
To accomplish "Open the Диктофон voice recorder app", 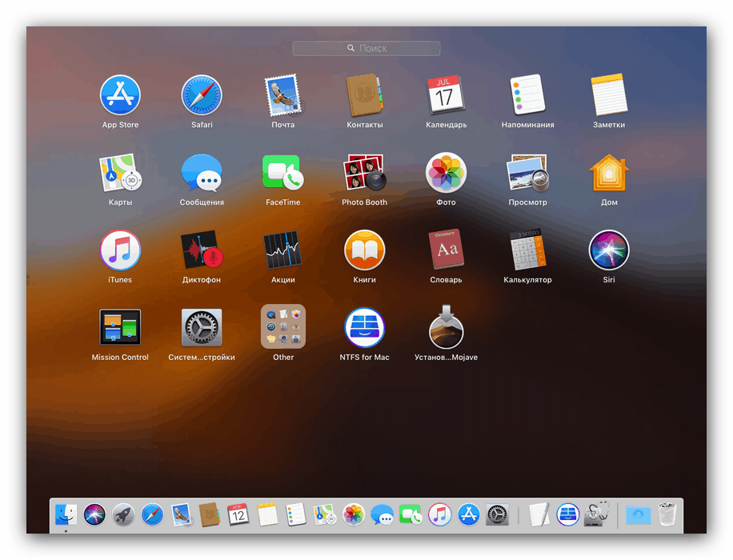I will pyautogui.click(x=201, y=250).
